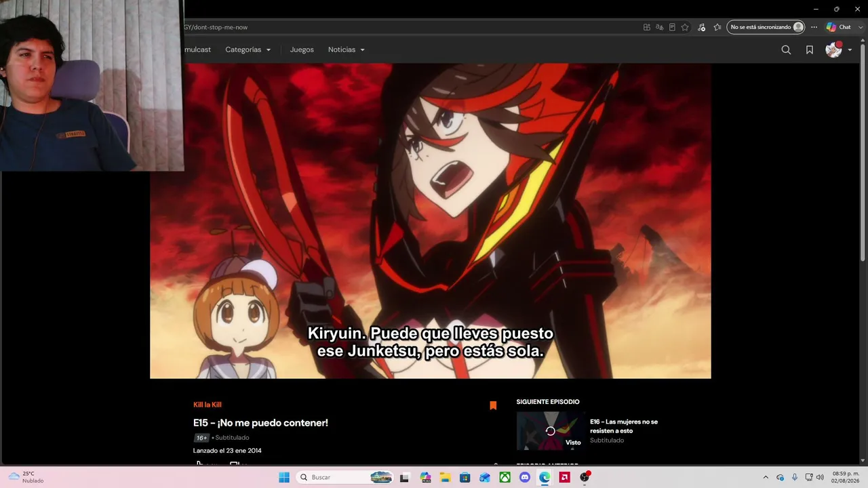This screenshot has width=868, height=488.
Task: Click the release date Lanzado el 23 ene 2014
Action: point(227,451)
